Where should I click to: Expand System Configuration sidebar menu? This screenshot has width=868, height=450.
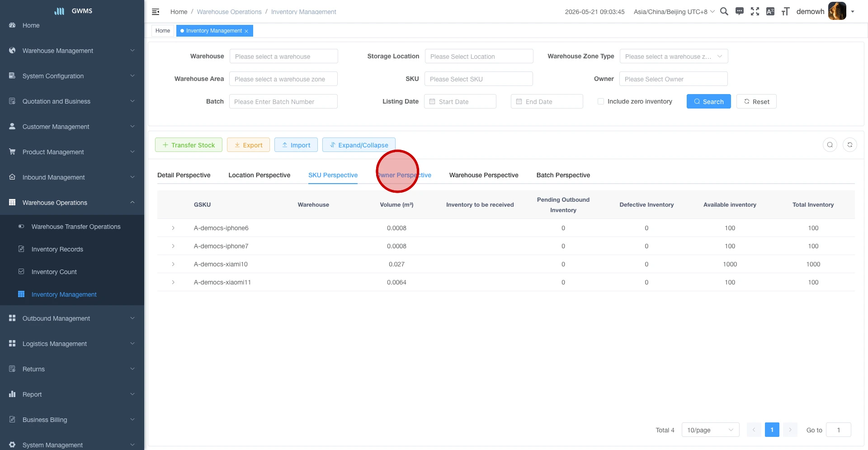72,76
